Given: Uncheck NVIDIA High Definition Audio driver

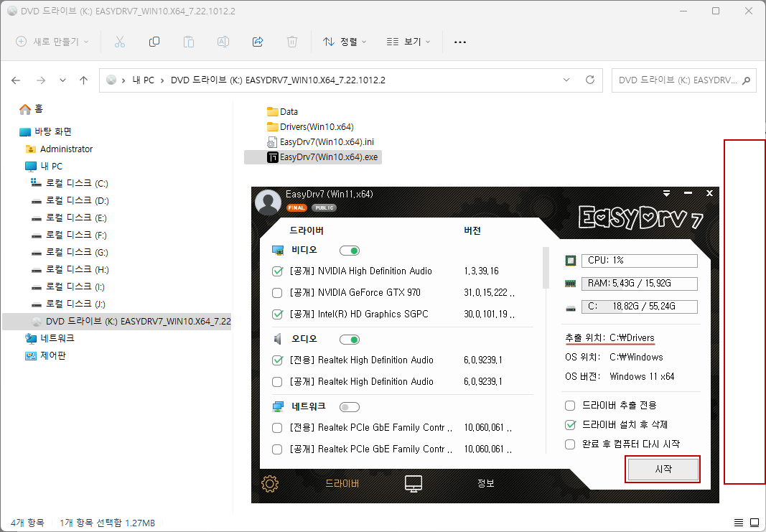Looking at the screenshot, I should [x=277, y=271].
